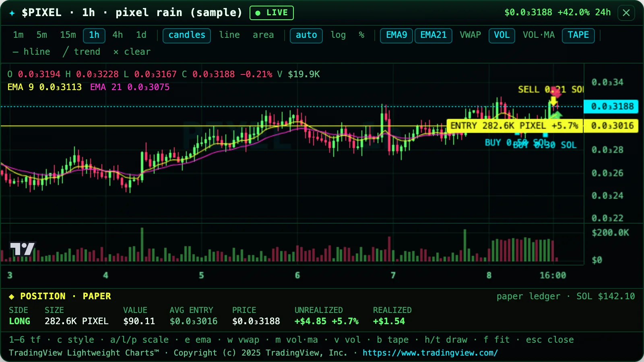Click the avg entry $0.0₃3016 value

tap(194, 321)
